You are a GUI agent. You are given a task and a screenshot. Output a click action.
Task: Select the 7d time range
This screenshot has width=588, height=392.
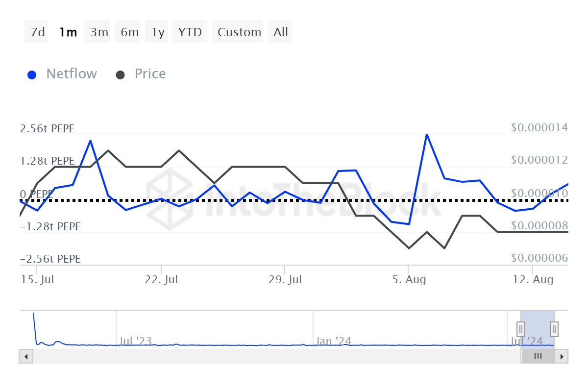tap(37, 32)
